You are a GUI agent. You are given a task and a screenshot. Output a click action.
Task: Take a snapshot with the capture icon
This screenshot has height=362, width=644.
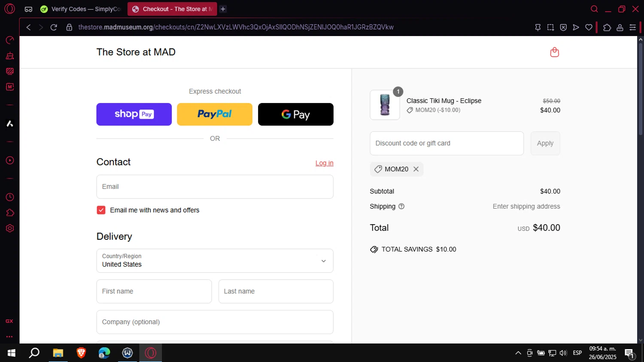[x=550, y=27]
